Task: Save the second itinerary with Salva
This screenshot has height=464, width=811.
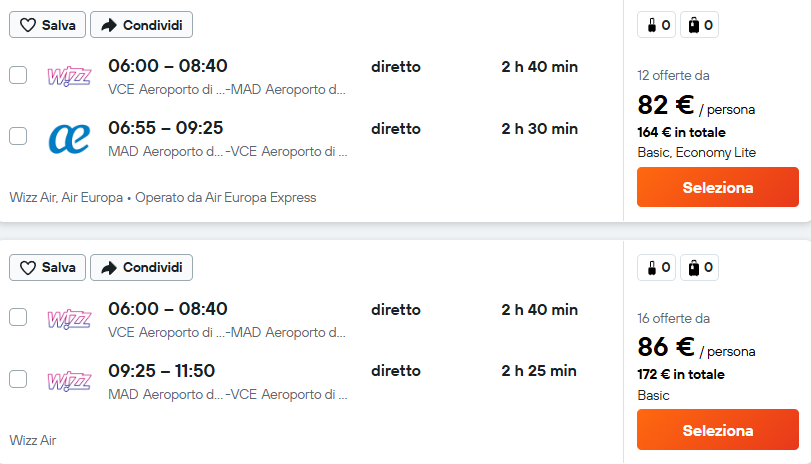Action: pos(48,267)
